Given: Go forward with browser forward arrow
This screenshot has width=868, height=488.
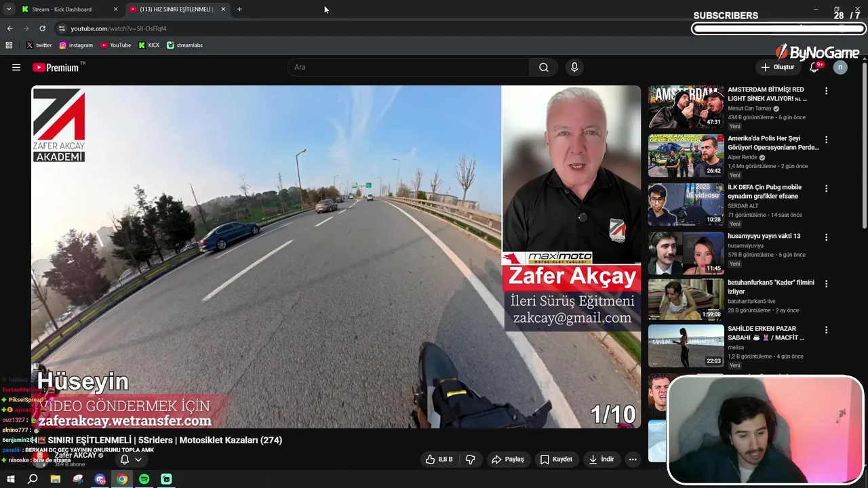Looking at the screenshot, I should point(26,28).
